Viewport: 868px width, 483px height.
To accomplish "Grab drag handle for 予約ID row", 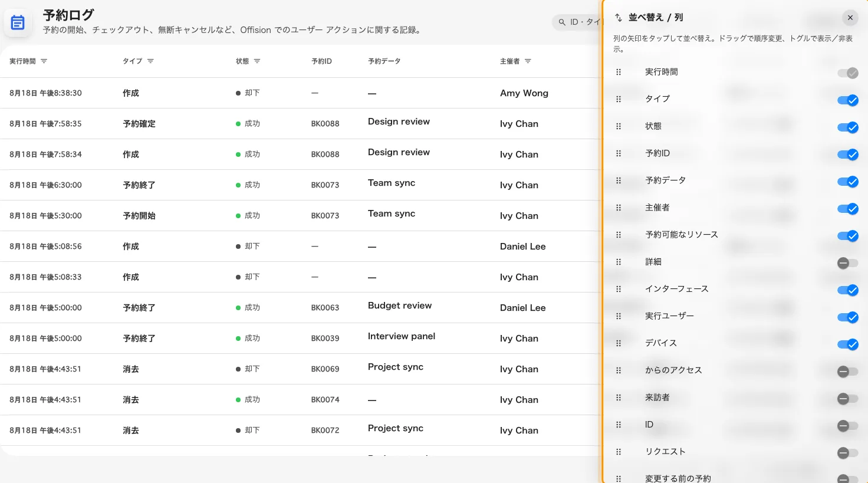I will [619, 153].
